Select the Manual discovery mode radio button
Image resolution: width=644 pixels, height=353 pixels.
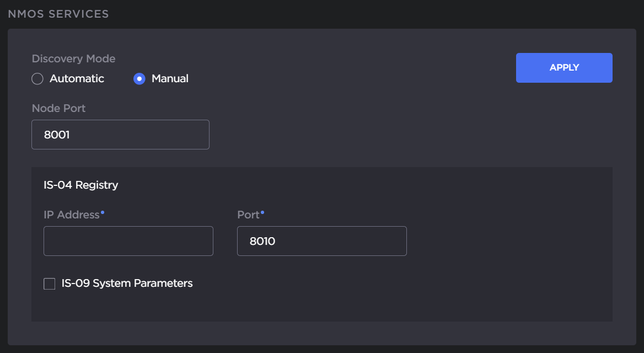[x=139, y=79]
